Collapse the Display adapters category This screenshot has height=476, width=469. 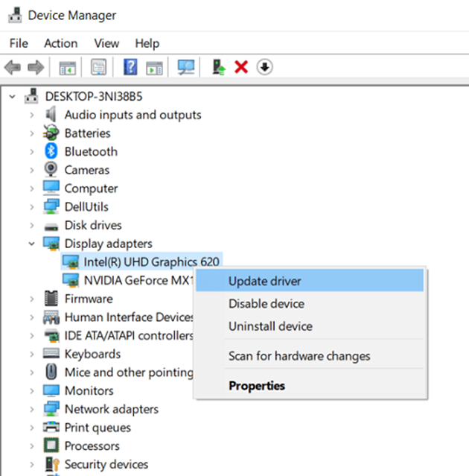click(x=31, y=244)
